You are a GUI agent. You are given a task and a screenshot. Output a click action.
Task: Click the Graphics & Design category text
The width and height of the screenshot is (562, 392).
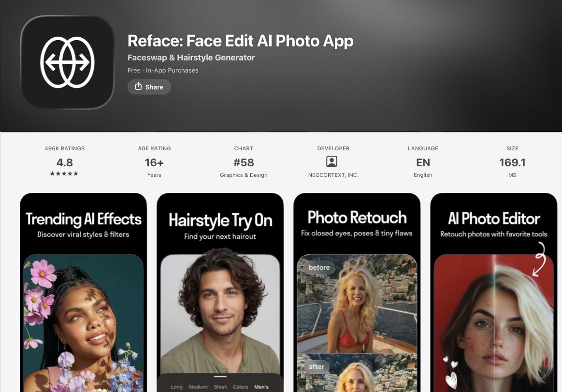click(x=244, y=175)
